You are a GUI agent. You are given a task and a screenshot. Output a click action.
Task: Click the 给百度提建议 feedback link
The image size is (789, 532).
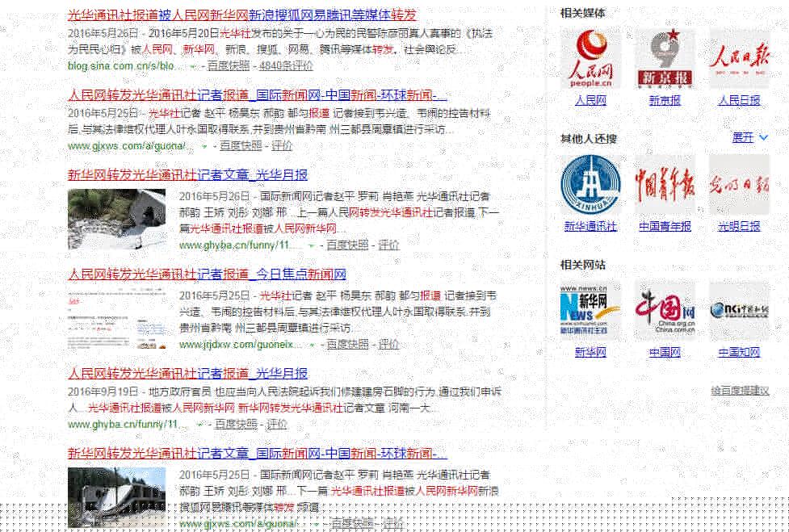(738, 390)
